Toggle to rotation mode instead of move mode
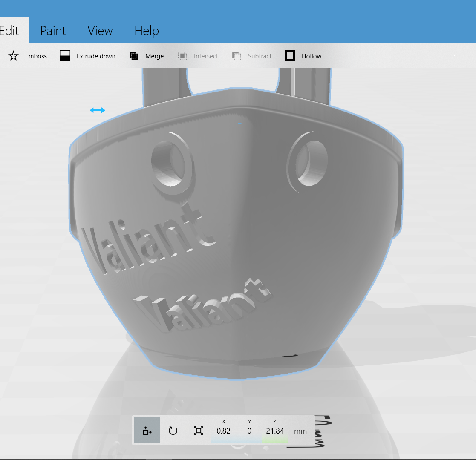The width and height of the screenshot is (476, 460). [x=173, y=431]
